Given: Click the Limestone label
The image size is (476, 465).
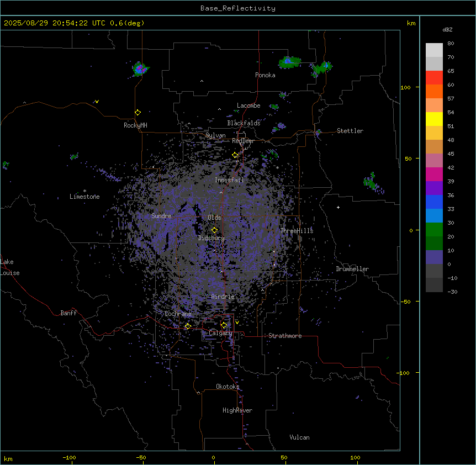Looking at the screenshot, I should [x=84, y=197].
